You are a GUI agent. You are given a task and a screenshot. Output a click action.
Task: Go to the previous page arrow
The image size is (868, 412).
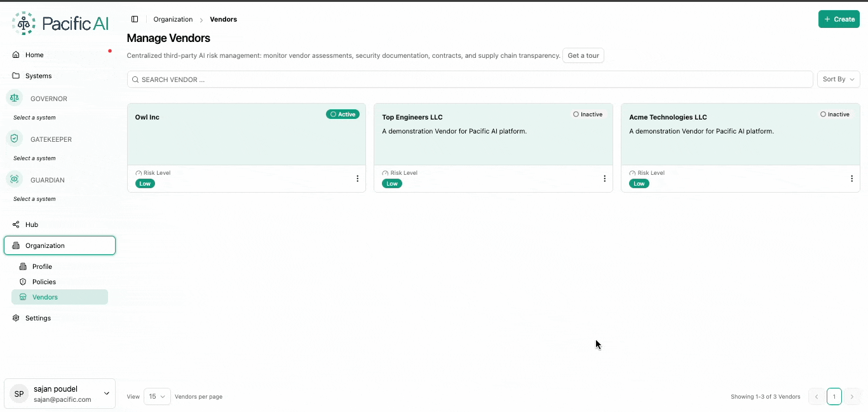tap(817, 396)
